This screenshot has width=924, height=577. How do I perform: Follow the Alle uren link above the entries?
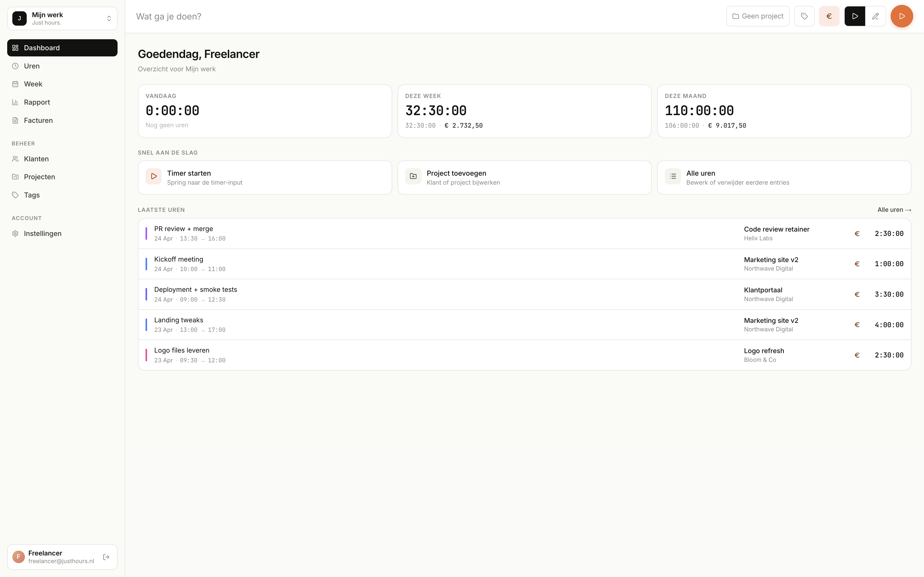pos(894,210)
